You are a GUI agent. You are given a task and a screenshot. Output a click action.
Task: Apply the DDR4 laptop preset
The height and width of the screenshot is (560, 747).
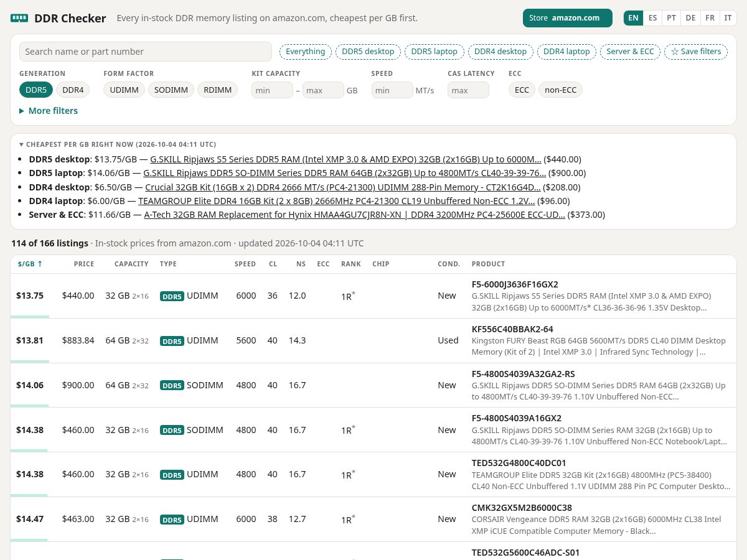click(x=566, y=52)
